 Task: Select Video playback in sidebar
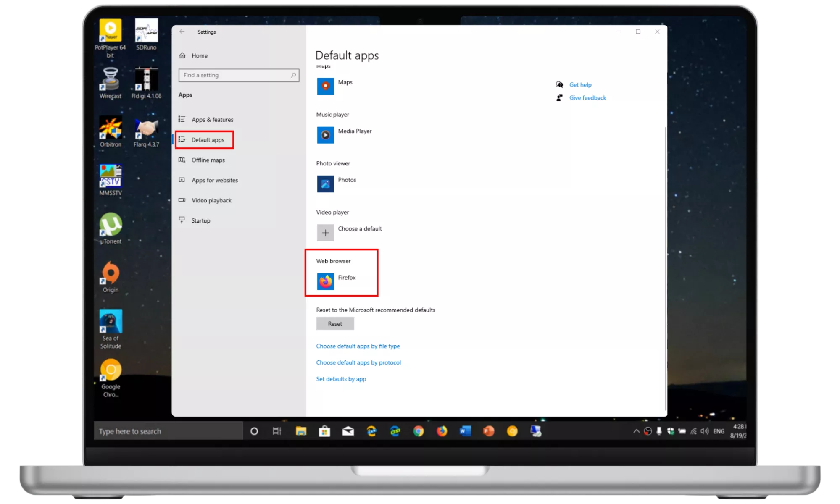[211, 200]
